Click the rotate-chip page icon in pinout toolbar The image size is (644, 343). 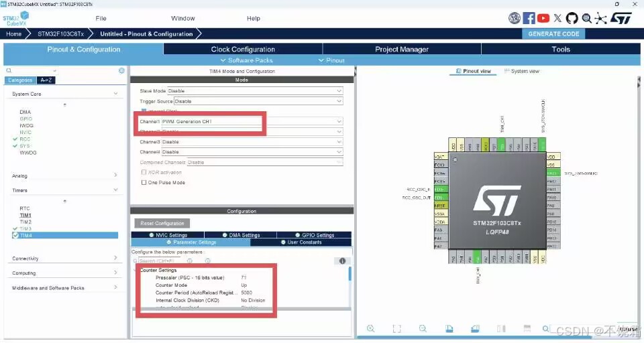[449, 328]
